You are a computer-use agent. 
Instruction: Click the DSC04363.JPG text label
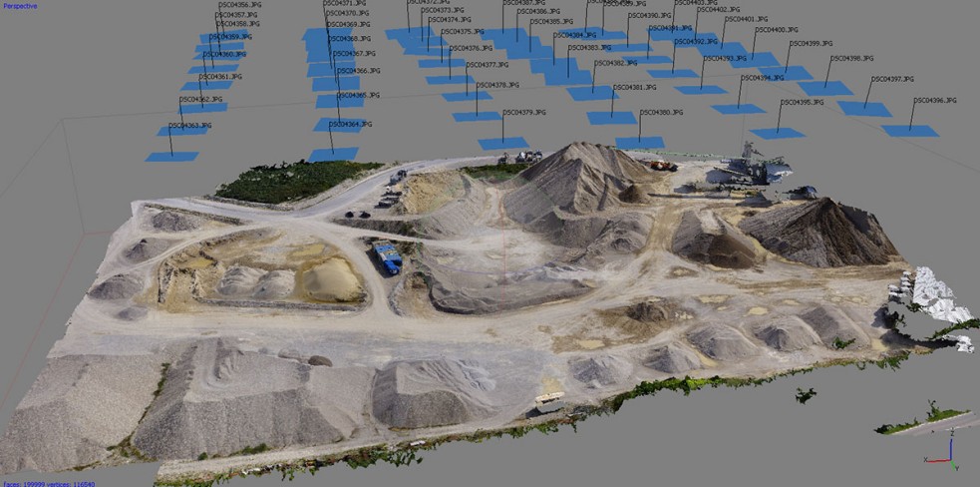tap(189, 126)
